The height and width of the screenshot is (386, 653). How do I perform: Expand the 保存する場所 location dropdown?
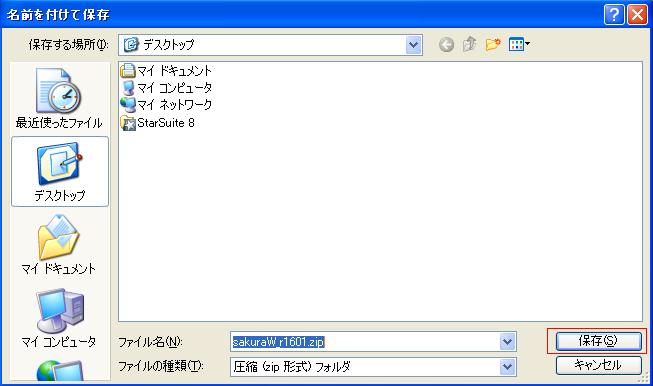[x=414, y=45]
